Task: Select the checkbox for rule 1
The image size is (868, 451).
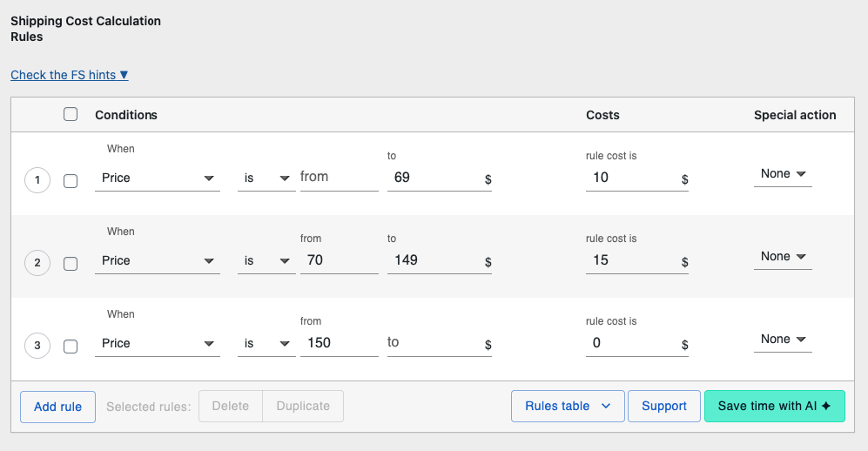Action: (71, 181)
